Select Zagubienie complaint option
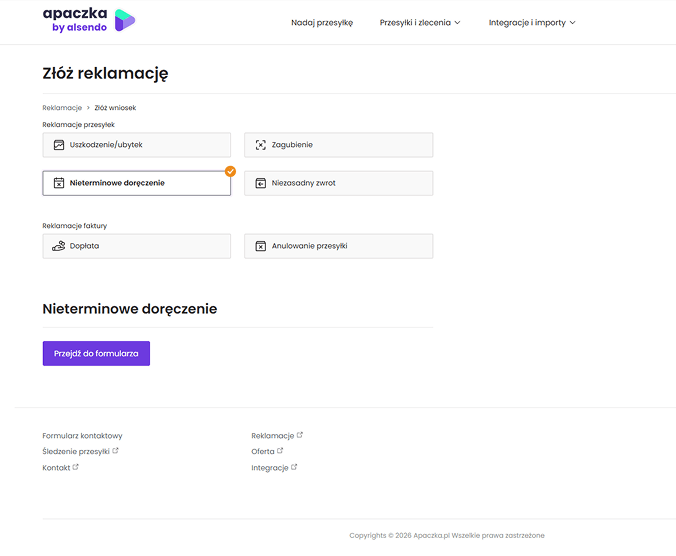Viewport: 676px width, 556px height. pos(338,145)
